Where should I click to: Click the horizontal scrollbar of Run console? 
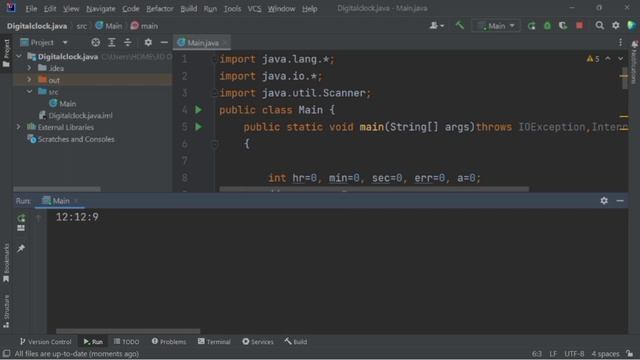pyautogui.click(x=128, y=331)
